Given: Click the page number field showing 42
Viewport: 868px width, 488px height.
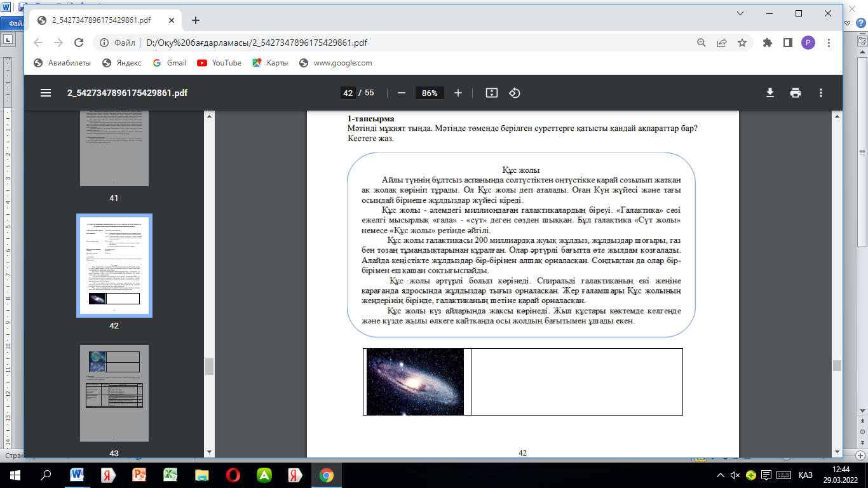Looking at the screenshot, I should 348,93.
